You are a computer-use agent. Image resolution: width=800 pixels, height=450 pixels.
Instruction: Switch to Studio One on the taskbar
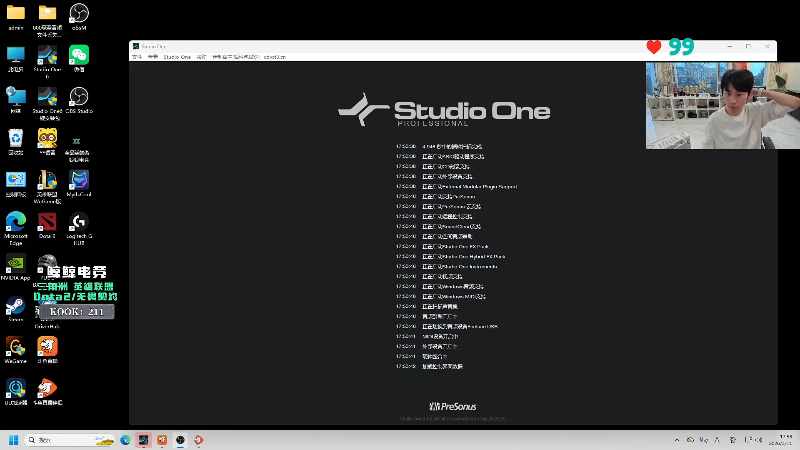point(143,440)
